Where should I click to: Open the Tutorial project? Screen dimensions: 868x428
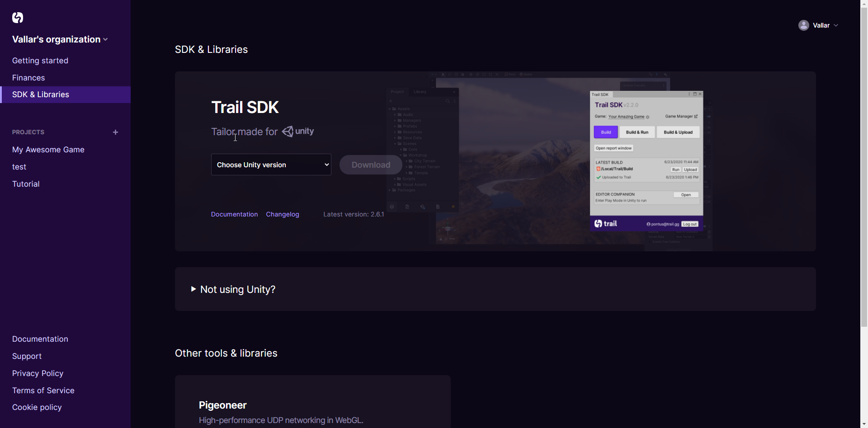(26, 184)
